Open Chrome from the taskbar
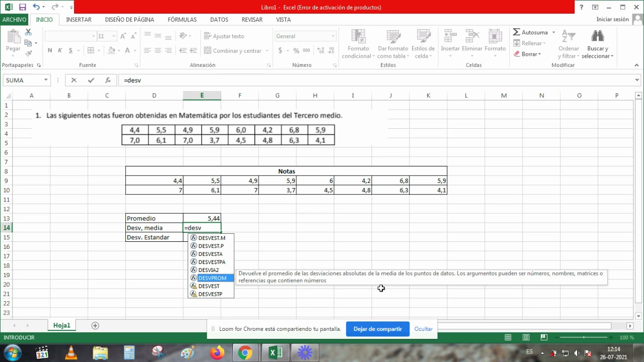This screenshot has height=362, width=644. [245, 353]
